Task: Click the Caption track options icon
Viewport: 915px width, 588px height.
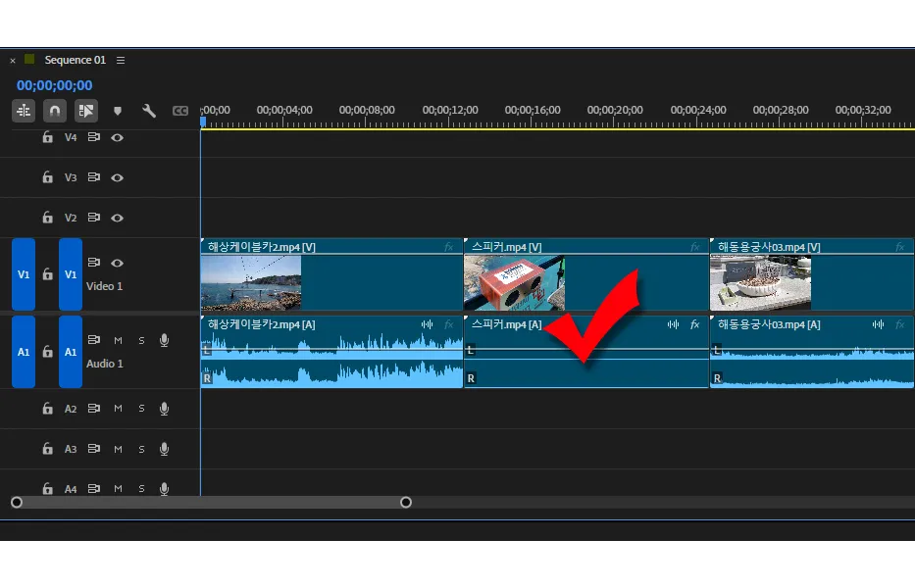Action: click(x=179, y=111)
